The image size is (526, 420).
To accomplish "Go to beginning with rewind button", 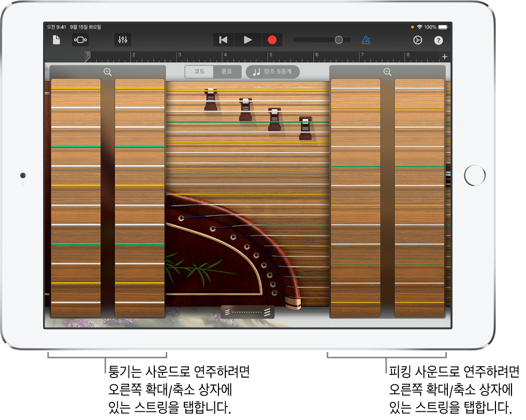I will 223,40.
